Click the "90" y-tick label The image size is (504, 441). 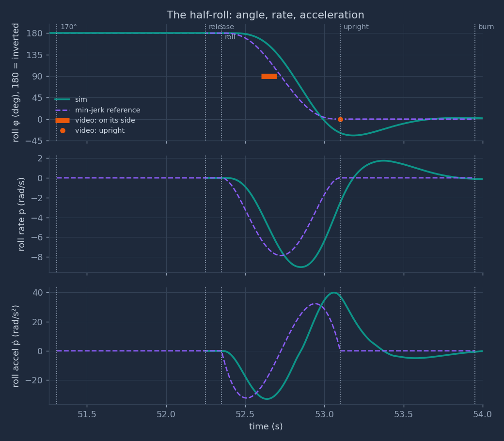(37, 77)
